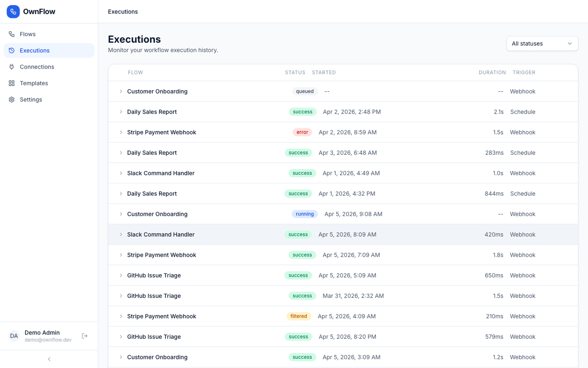Click the OwnFlow logo icon

pos(13,11)
